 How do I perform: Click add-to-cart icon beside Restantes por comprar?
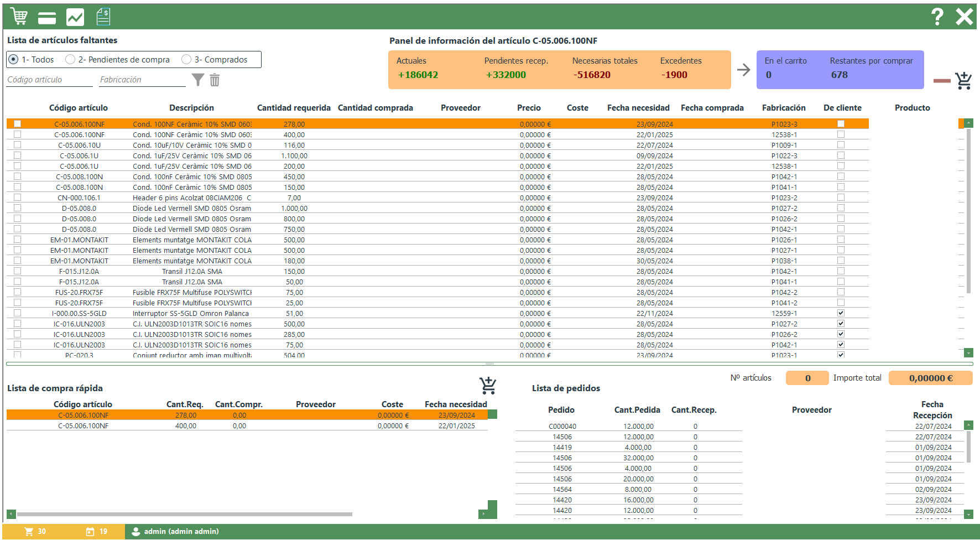963,81
